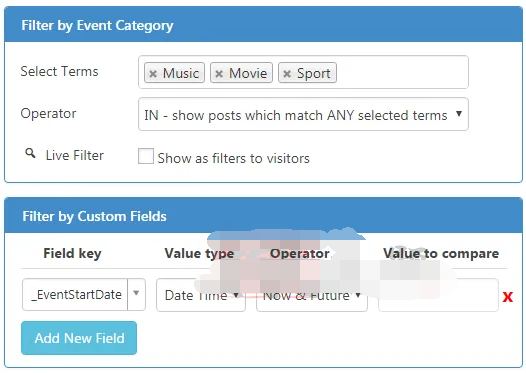Click the Select Terms label

pos(59,71)
